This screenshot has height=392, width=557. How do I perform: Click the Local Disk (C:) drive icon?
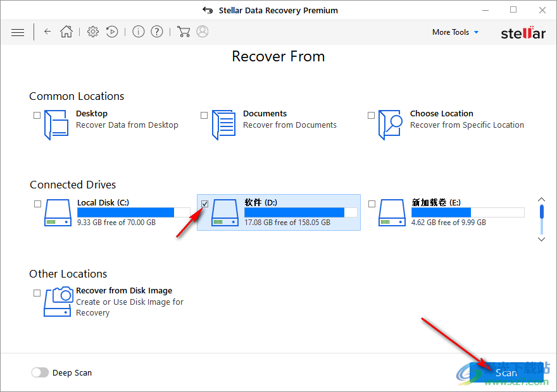[58, 212]
